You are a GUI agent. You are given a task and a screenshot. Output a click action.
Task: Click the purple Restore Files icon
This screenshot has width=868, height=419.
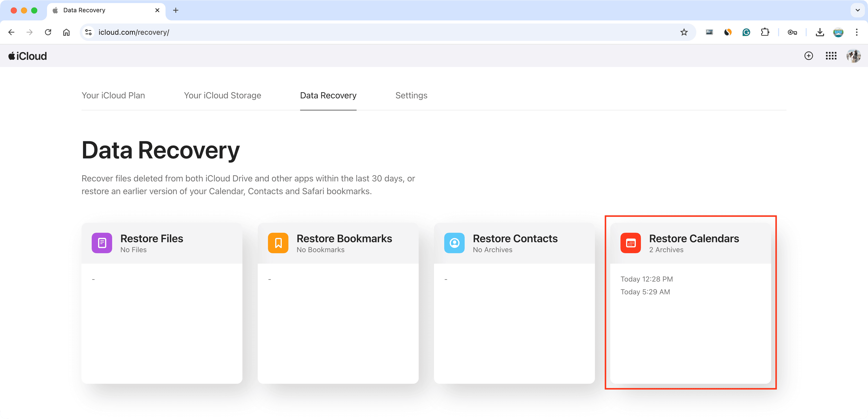point(102,243)
